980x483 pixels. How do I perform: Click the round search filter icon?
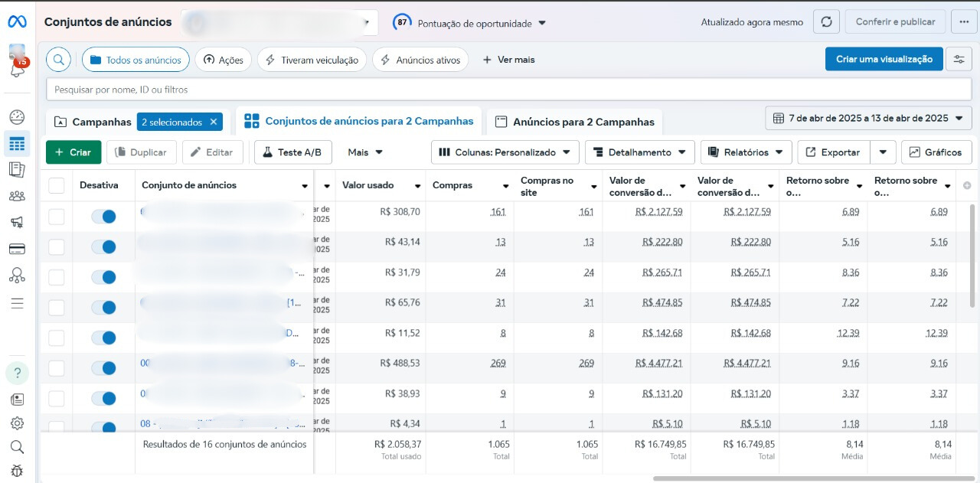tap(58, 60)
